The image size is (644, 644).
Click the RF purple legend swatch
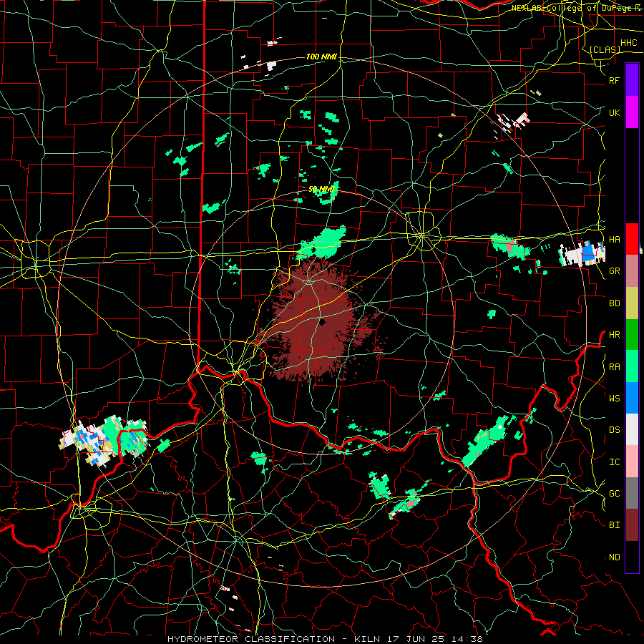click(x=632, y=80)
